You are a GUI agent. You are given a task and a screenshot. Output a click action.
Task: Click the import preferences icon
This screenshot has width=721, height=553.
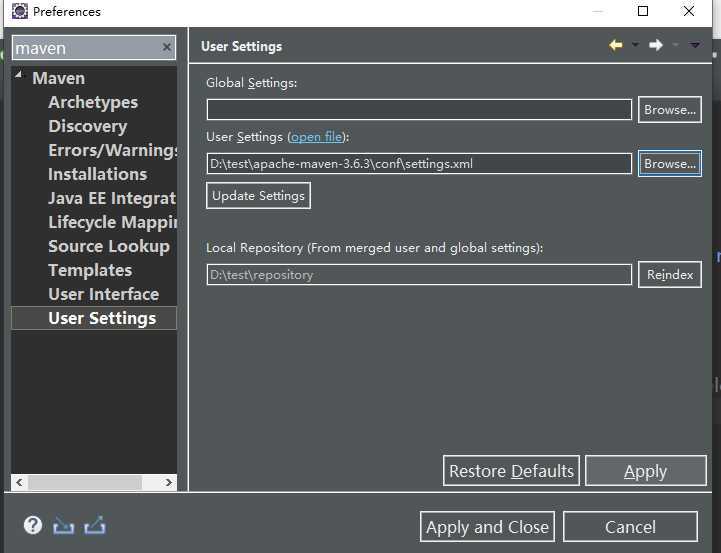pyautogui.click(x=63, y=525)
